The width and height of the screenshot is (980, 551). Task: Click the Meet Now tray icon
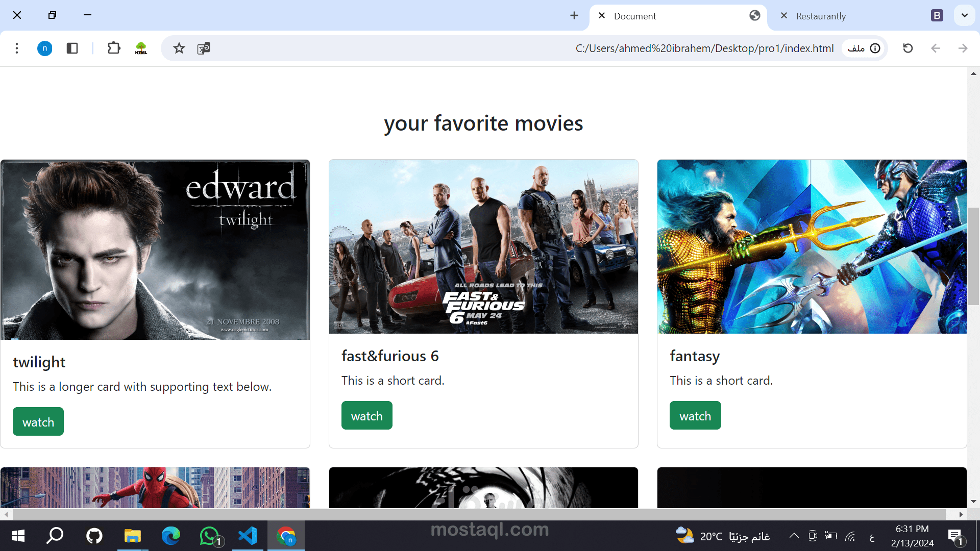(813, 536)
